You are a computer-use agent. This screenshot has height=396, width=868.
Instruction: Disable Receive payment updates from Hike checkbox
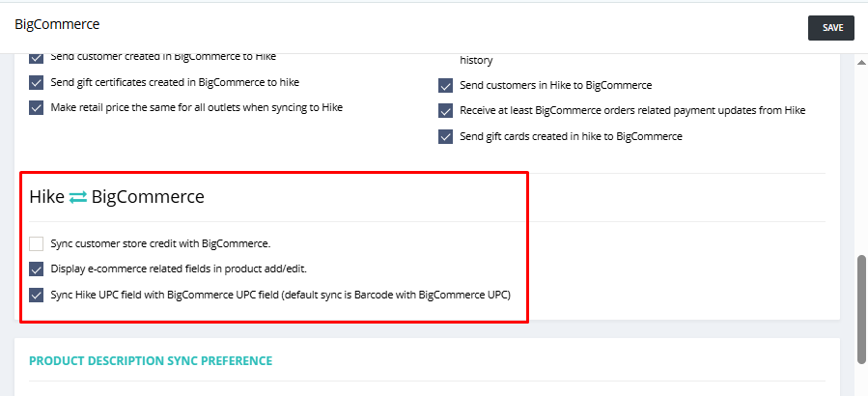coord(446,111)
